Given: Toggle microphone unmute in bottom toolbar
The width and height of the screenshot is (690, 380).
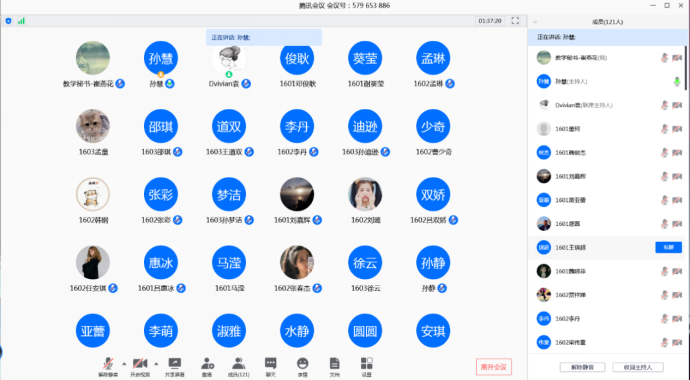Looking at the screenshot, I should point(108,366).
